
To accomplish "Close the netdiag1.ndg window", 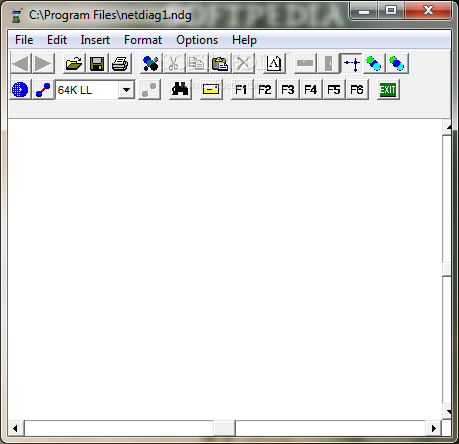I will coord(428,10).
